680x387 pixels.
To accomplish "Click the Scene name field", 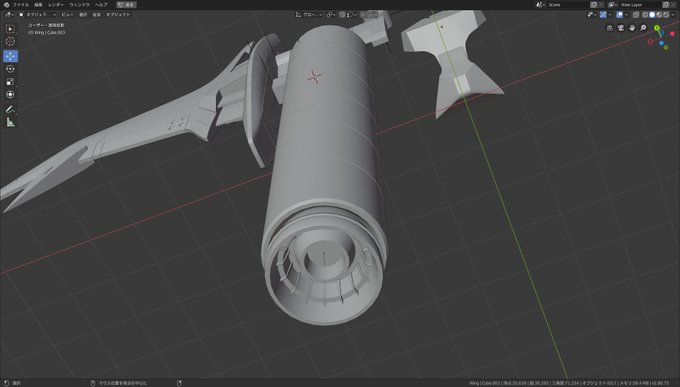I will coord(567,5).
